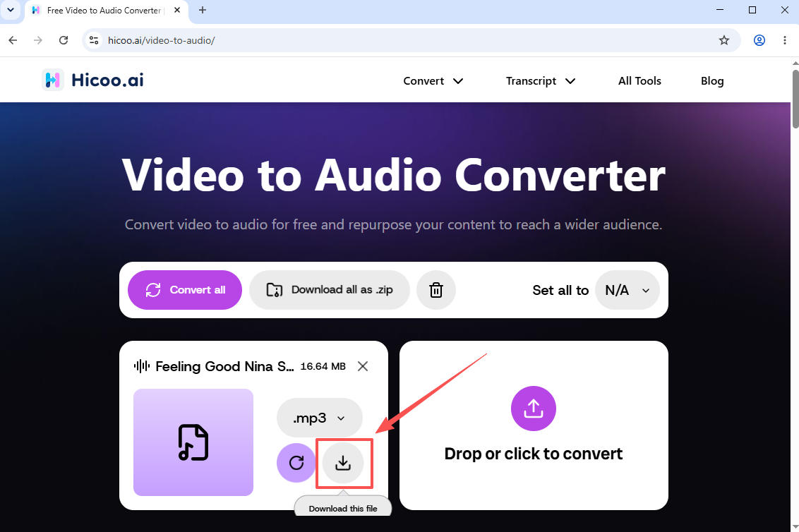
Task: Click the audio file thumbnail
Action: [193, 442]
